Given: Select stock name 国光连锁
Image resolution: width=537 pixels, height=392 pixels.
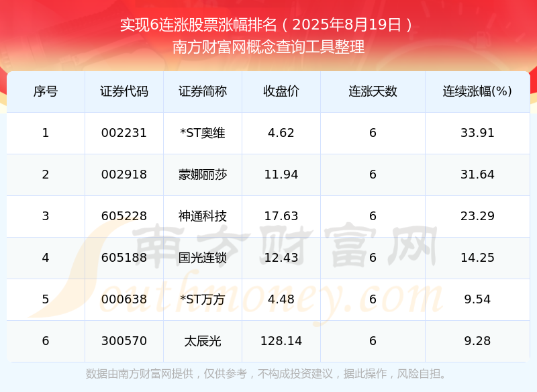Looking at the screenshot, I should [203, 258].
